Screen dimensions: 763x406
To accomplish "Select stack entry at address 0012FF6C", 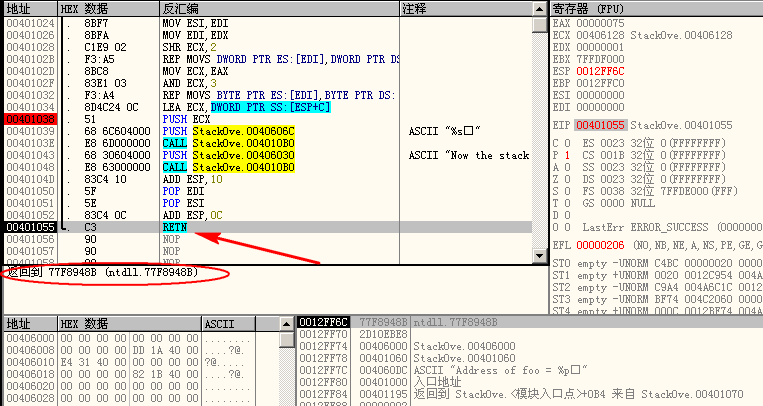I will [320, 323].
